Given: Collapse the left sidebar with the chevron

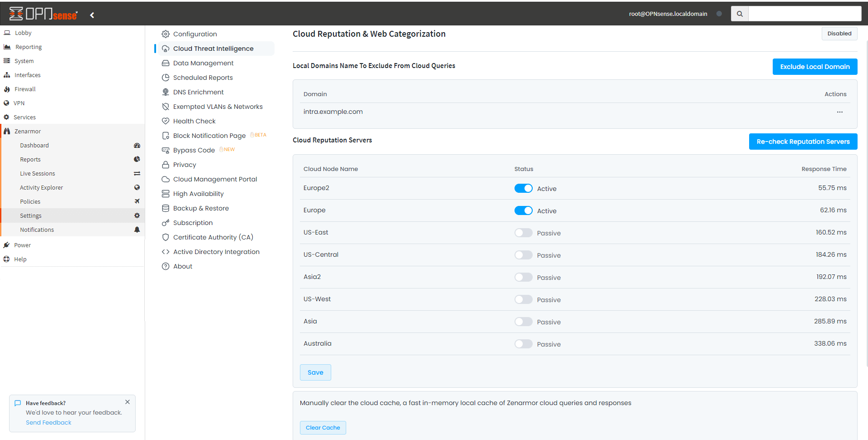Looking at the screenshot, I should point(92,15).
